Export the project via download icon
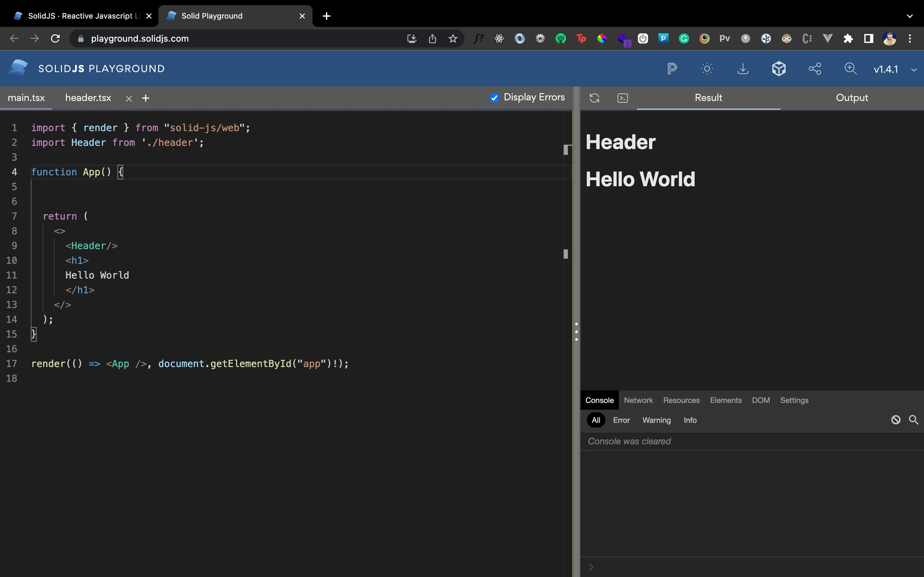Screen dimensions: 924x577 (743, 69)
